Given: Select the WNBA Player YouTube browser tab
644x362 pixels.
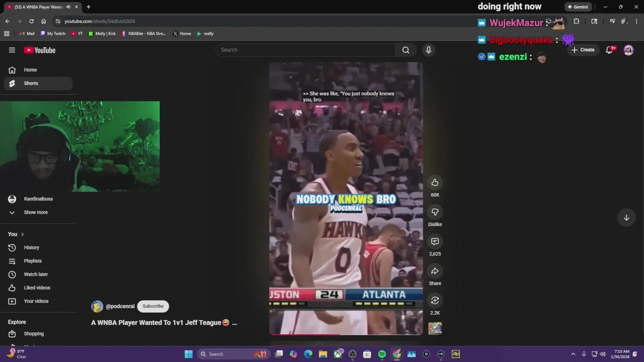Looking at the screenshot, I should coord(38,7).
